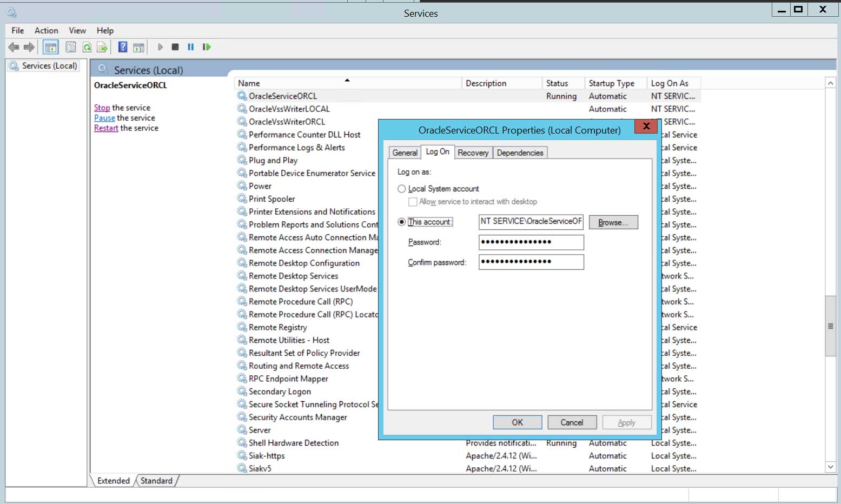Switch to the Recovery tab
The height and width of the screenshot is (504, 841).
[x=473, y=153]
